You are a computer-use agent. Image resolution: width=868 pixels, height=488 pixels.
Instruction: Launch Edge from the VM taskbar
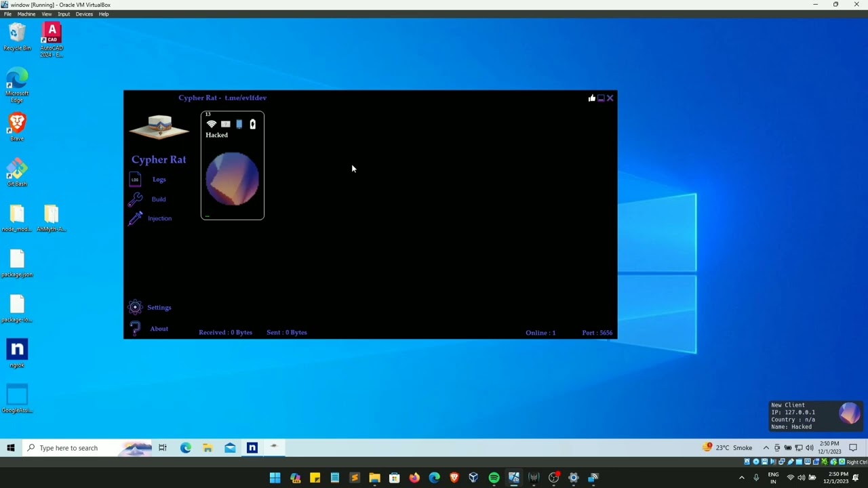pos(186,448)
